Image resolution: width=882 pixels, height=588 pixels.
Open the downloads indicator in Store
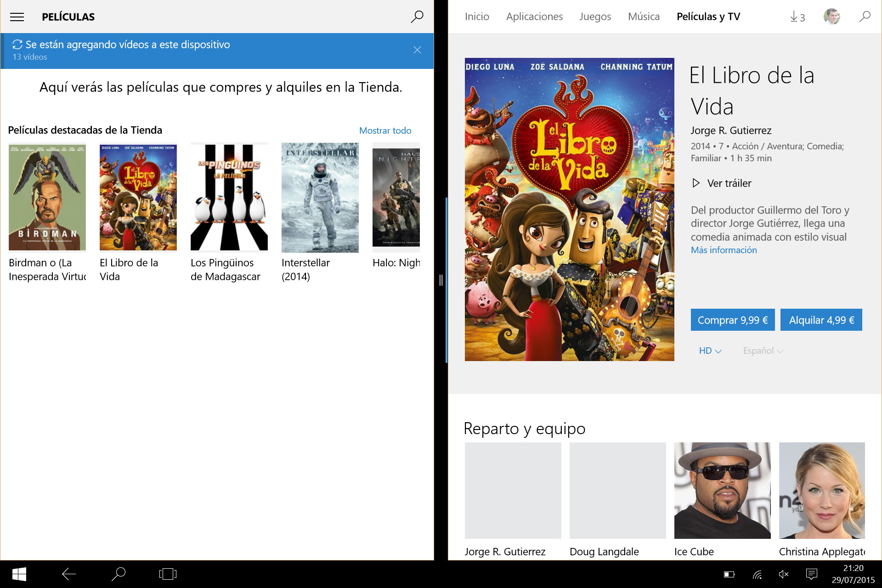(797, 17)
